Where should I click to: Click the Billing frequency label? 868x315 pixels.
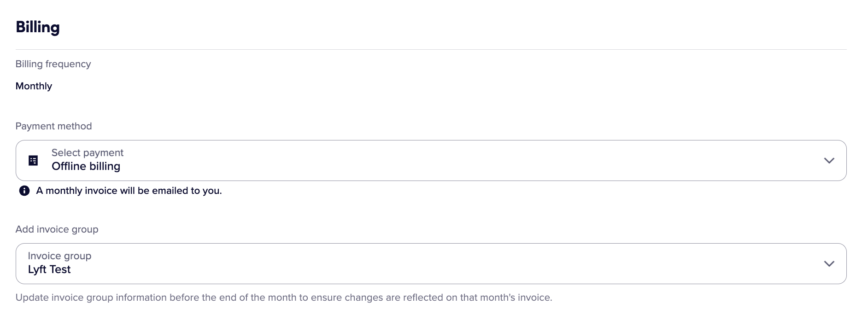click(53, 64)
